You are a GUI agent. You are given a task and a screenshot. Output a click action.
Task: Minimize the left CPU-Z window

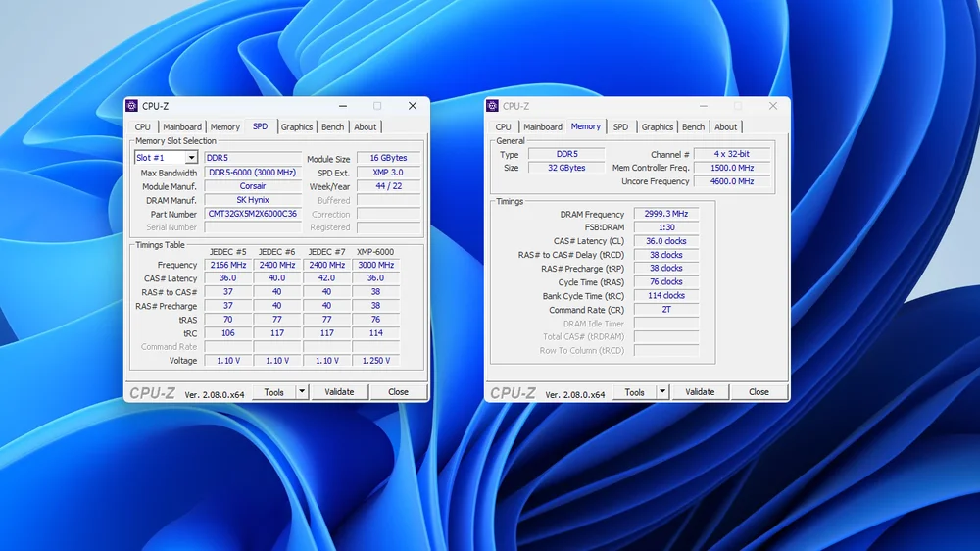coord(342,106)
